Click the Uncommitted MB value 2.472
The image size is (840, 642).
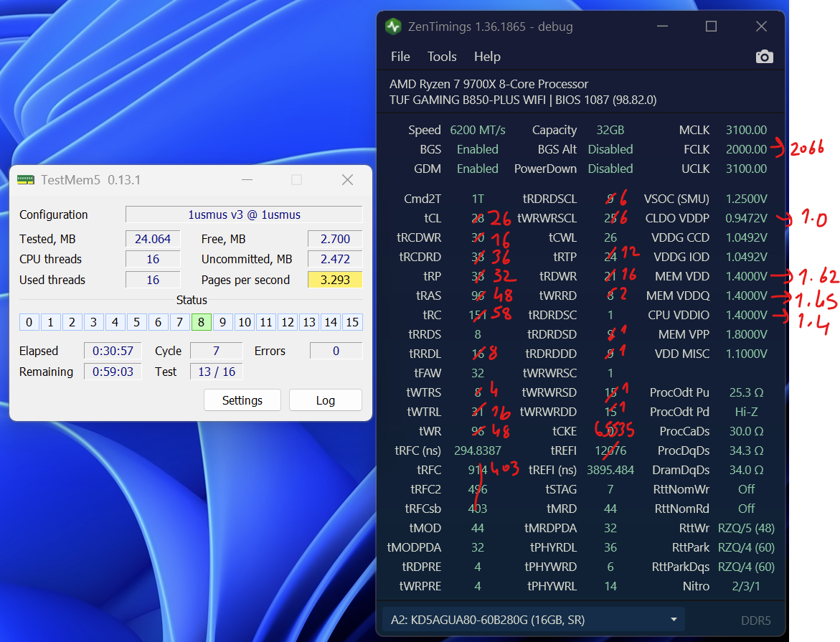(x=335, y=260)
